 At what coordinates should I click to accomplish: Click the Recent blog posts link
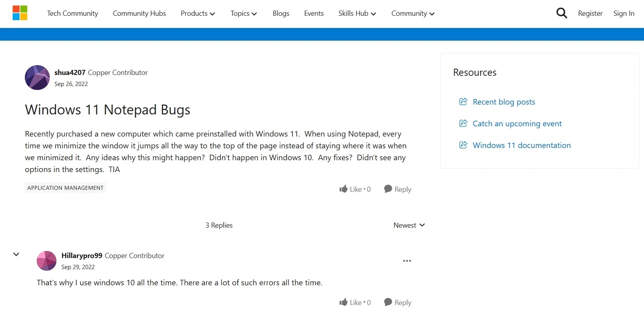pos(503,102)
